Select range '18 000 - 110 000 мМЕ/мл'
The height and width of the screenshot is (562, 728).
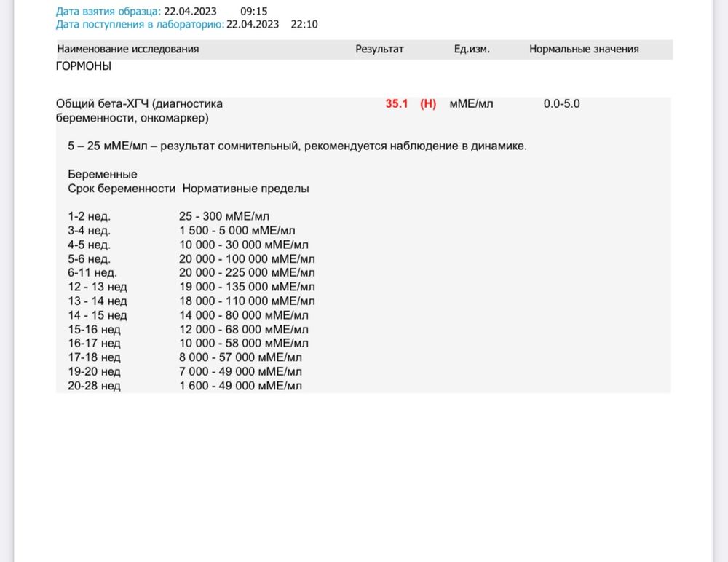click(247, 301)
